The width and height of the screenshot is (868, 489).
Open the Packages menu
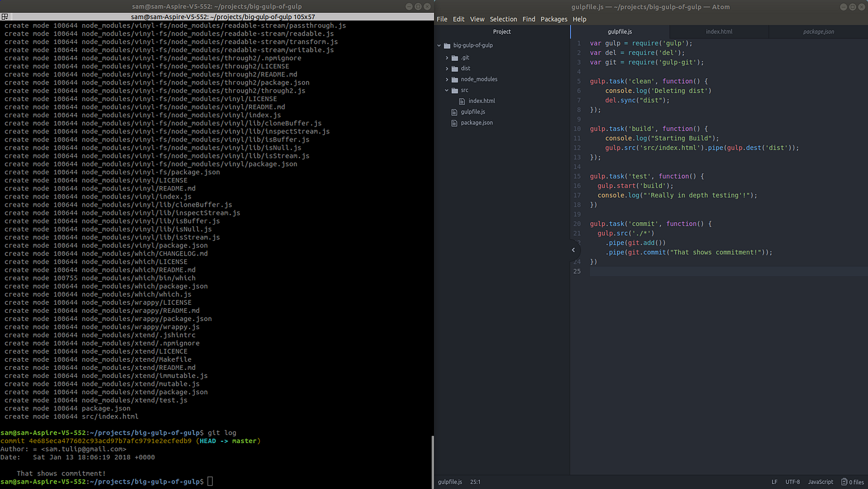(554, 19)
